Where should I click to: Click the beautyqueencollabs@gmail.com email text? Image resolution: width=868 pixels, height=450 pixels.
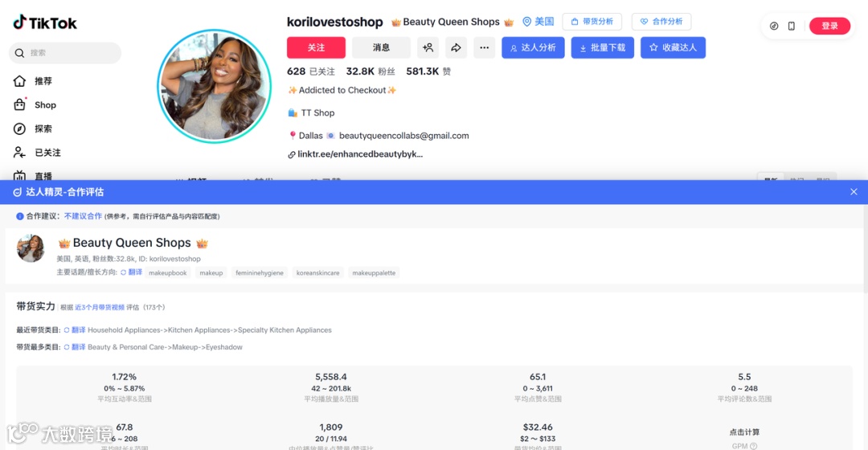403,136
